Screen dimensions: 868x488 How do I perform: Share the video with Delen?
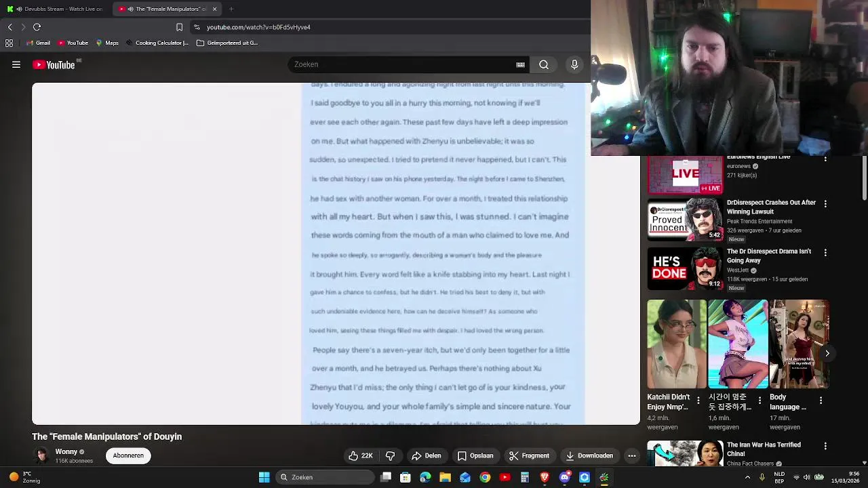pos(427,455)
